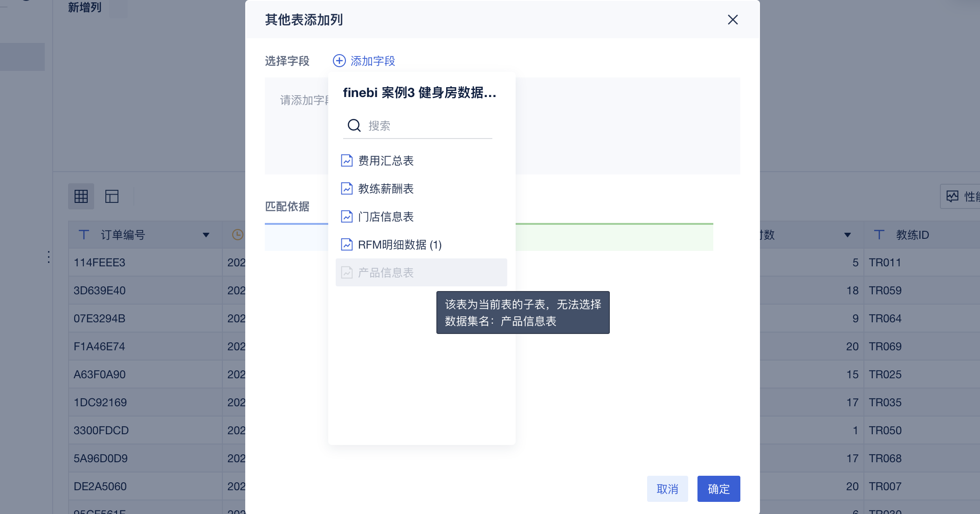980x514 pixels.
Task: Click the clock date-type column icon
Action: (x=238, y=235)
